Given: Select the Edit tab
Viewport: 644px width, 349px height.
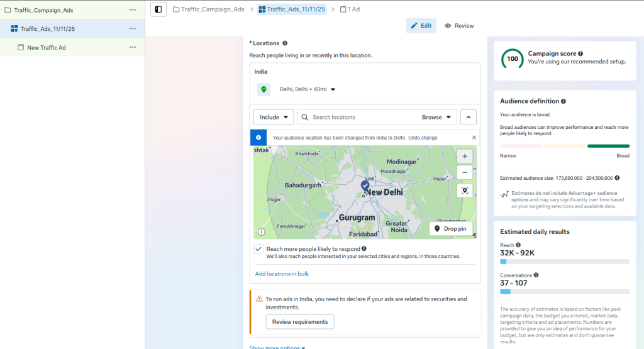Looking at the screenshot, I should (x=421, y=26).
